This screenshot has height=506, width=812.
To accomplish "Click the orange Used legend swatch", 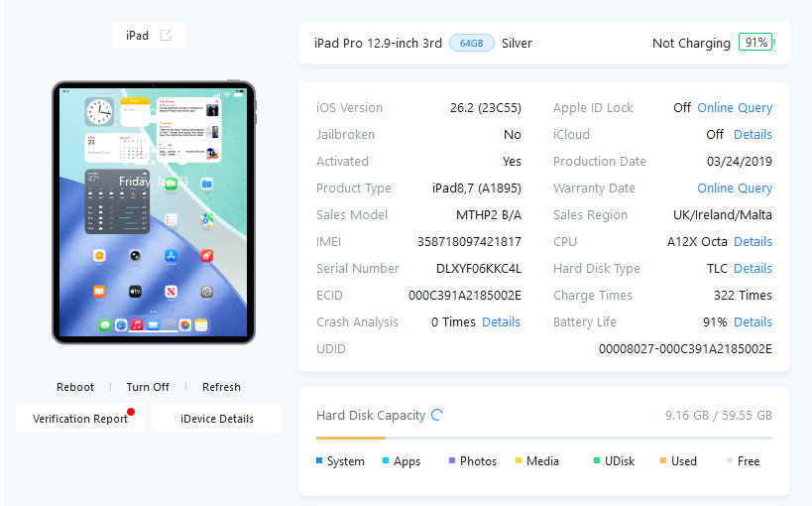I will [663, 460].
